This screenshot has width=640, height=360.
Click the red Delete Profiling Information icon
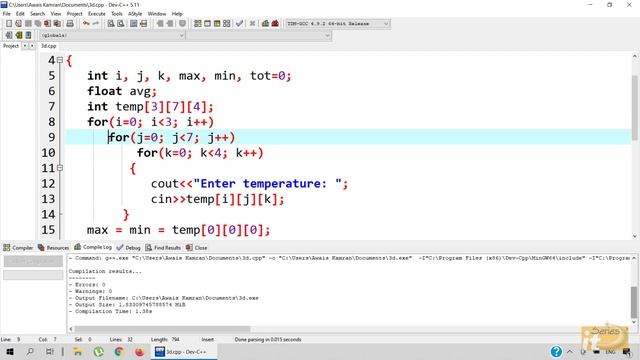pyautogui.click(x=275, y=24)
